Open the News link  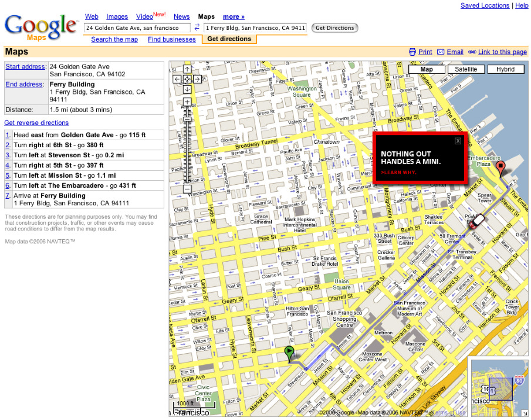coord(181,16)
